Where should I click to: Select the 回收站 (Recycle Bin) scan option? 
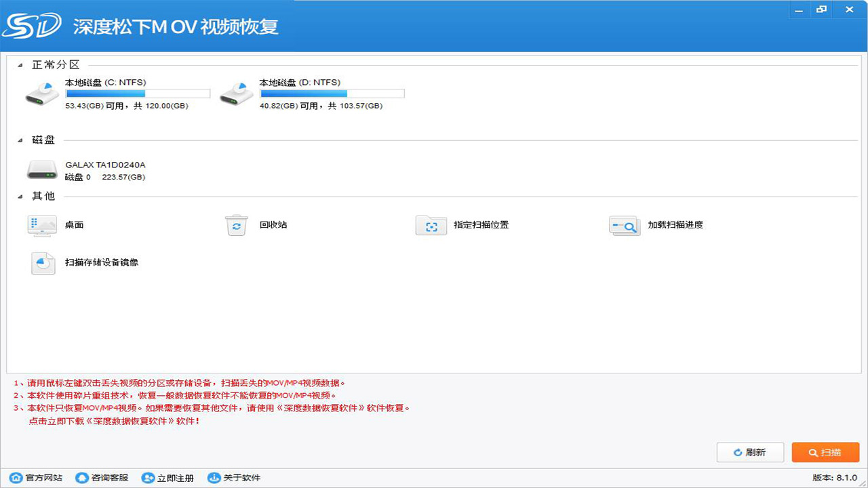click(235, 225)
